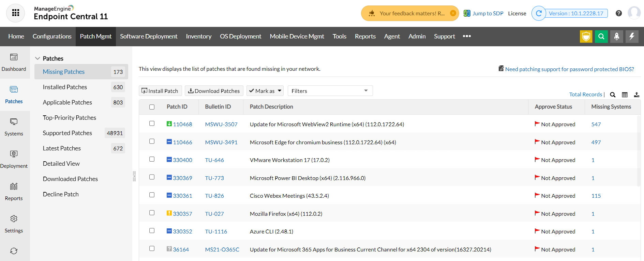Open patch ID 330361 link

182,196
